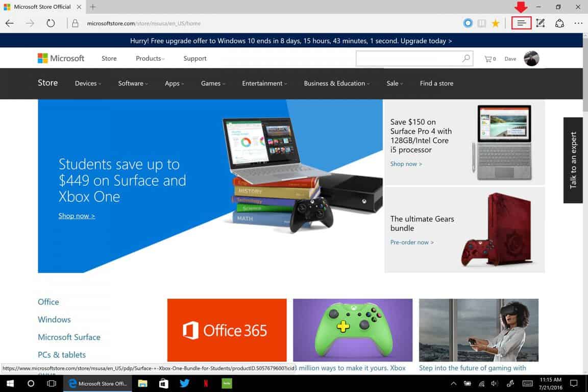This screenshot has width=588, height=392.
Task: Open the Windows sidebar link
Action: (54, 319)
